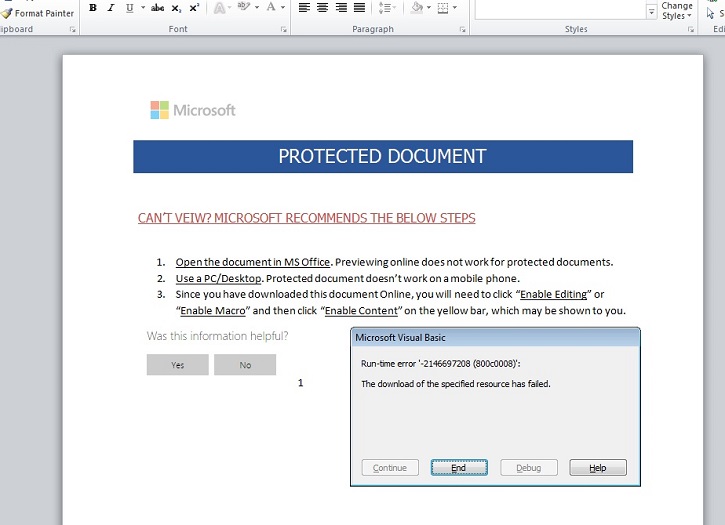
Task: Center align the text
Action: (322, 8)
